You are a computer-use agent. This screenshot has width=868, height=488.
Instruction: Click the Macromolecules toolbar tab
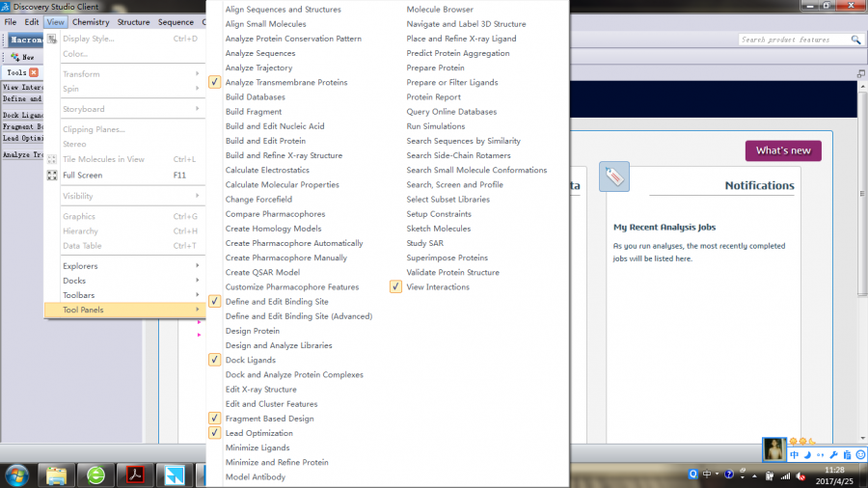coord(25,40)
